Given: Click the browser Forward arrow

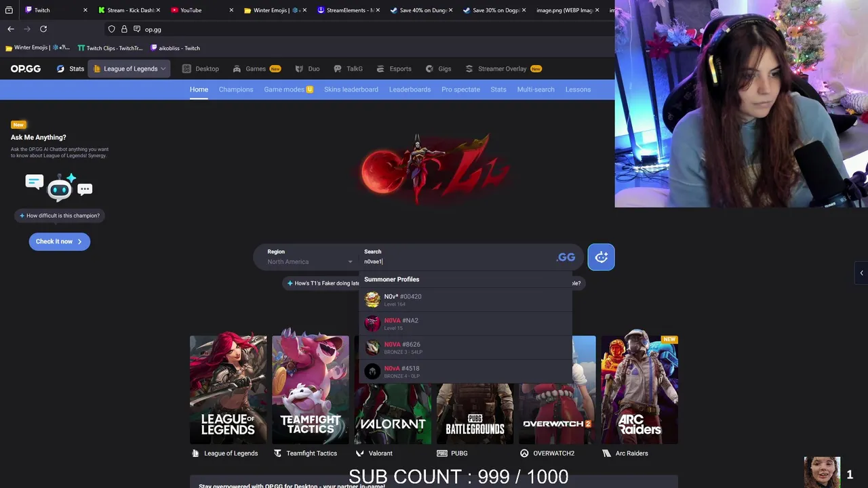Looking at the screenshot, I should pyautogui.click(x=27, y=29).
